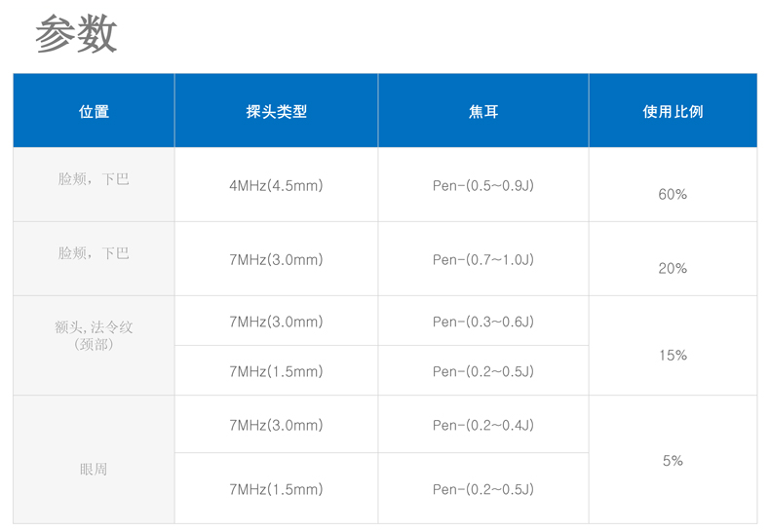Select the 眼周 position cell

coord(94,460)
